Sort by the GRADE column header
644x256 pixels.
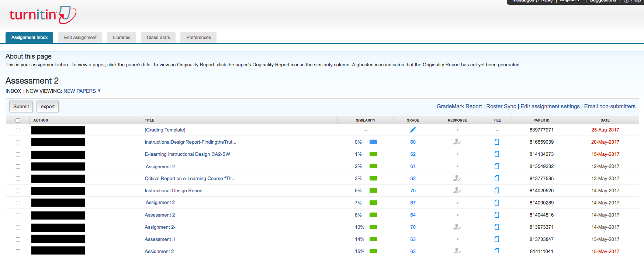coord(413,120)
